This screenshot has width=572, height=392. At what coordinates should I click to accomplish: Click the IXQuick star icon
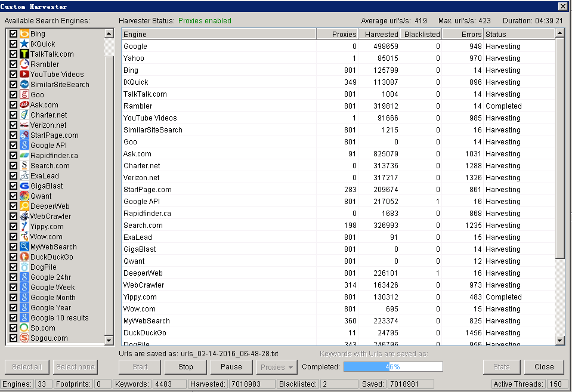tap(24, 44)
